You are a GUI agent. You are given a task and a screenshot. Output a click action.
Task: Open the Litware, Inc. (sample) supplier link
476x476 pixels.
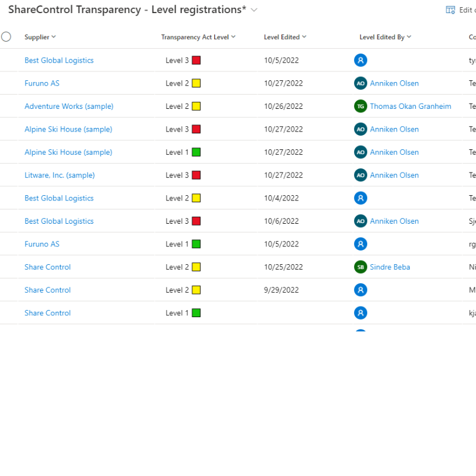(59, 175)
